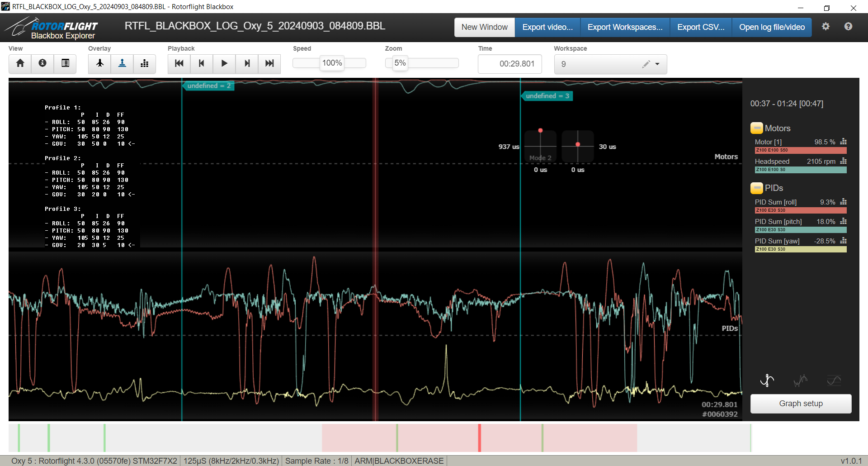868x466 pixels.
Task: Toggle the craft overlay icon
Action: click(x=100, y=63)
